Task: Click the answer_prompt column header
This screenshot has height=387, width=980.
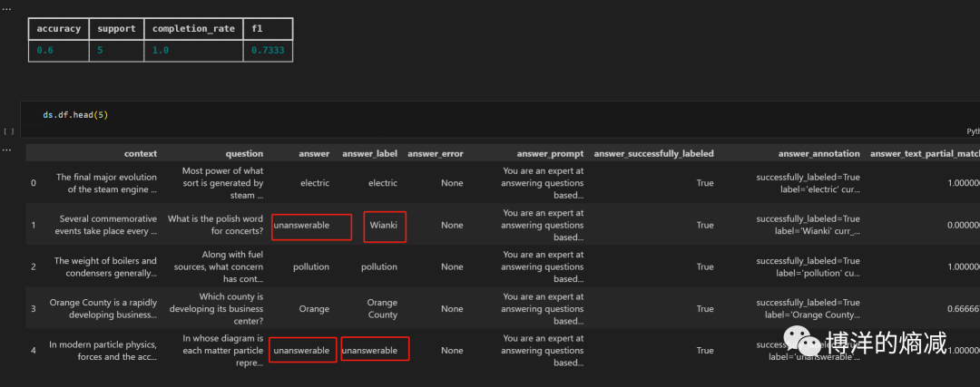Action: pyautogui.click(x=550, y=153)
